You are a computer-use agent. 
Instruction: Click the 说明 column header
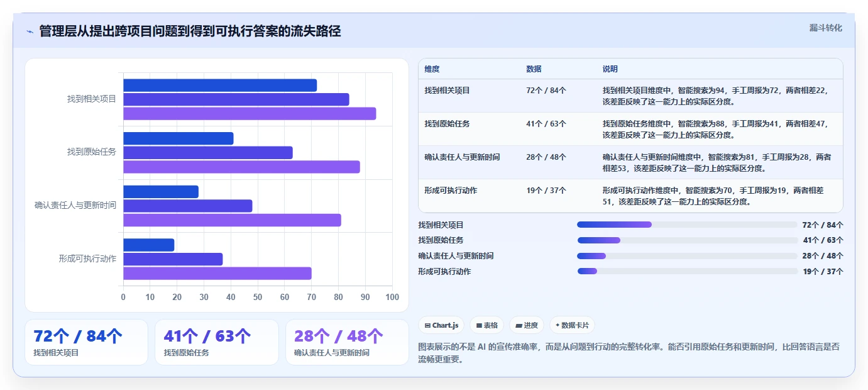point(610,69)
